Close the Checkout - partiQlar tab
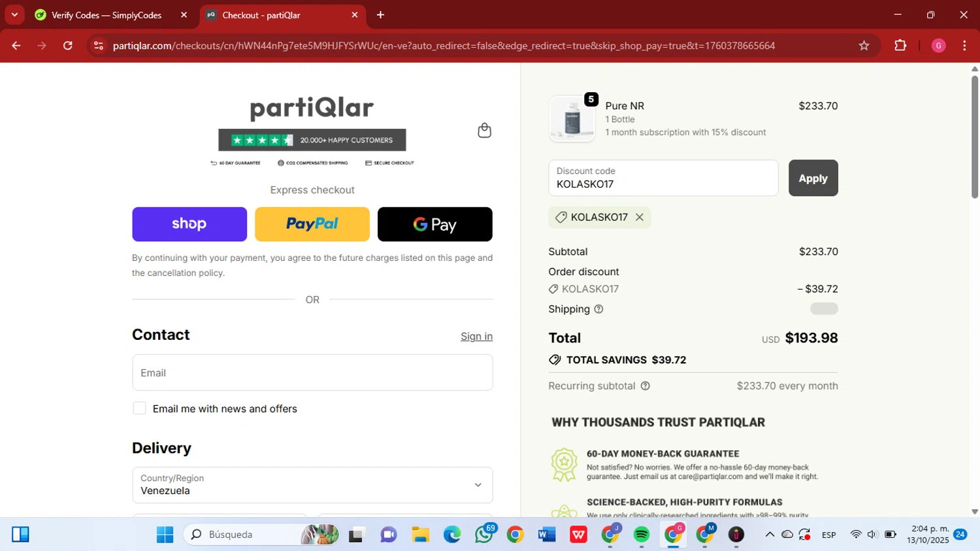 [355, 15]
